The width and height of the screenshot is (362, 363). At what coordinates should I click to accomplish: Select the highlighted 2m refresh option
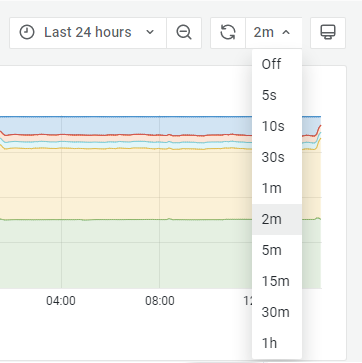277,219
